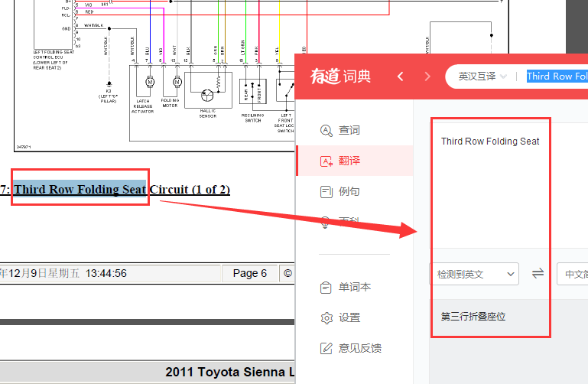
Task: Click the source text Third Row Folding Seat
Action: pyautogui.click(x=490, y=142)
